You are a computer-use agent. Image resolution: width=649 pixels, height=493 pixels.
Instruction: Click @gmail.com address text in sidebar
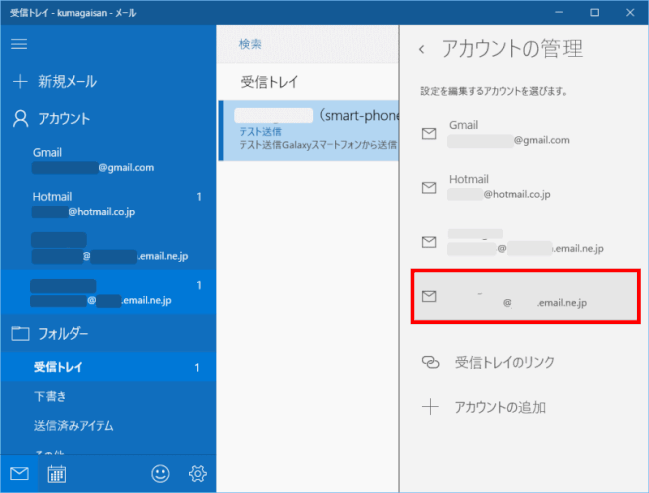click(x=126, y=168)
